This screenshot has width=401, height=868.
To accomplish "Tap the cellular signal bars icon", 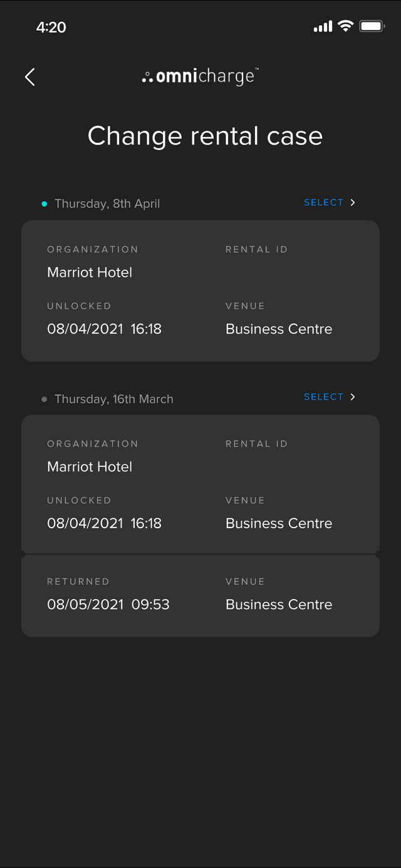I will (323, 27).
